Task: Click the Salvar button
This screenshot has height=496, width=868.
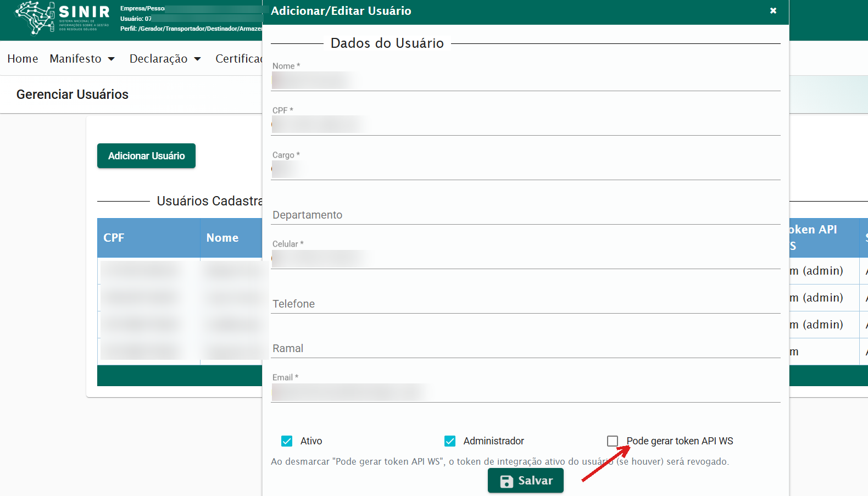Action: (x=526, y=481)
